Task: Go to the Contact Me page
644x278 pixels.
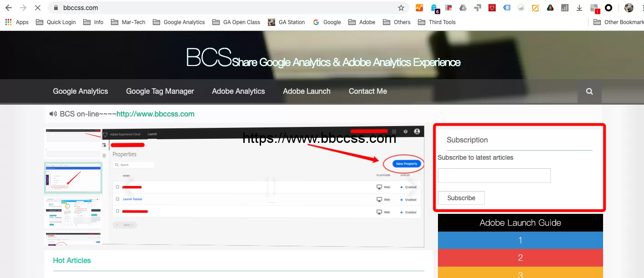Action: (x=368, y=91)
